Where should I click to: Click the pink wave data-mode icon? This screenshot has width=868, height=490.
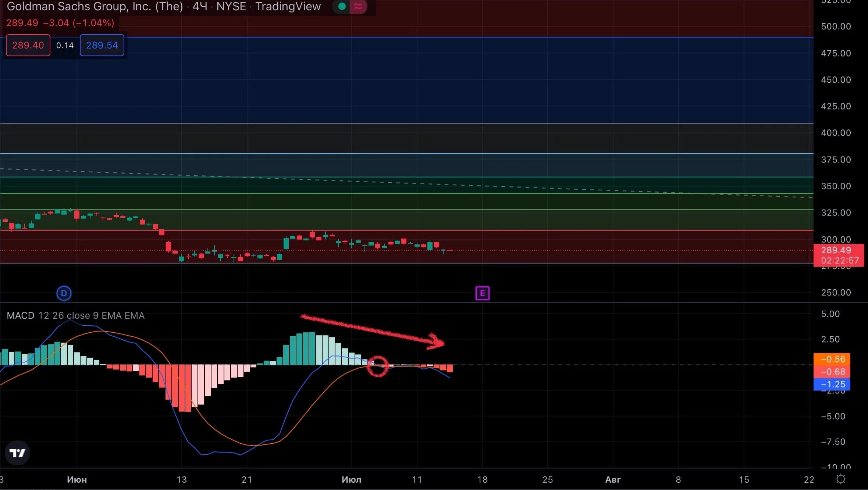pos(358,6)
